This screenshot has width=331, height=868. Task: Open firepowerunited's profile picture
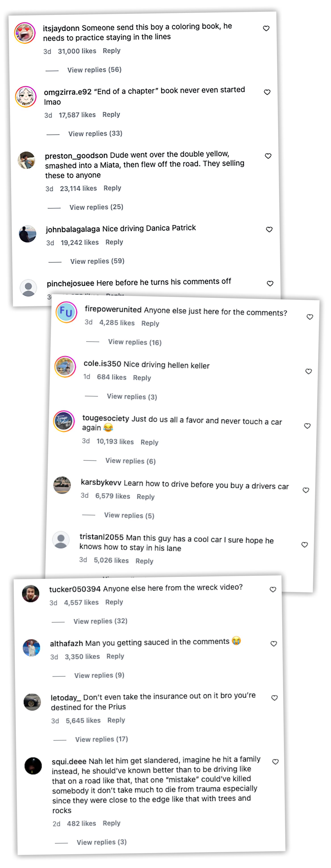pyautogui.click(x=67, y=312)
